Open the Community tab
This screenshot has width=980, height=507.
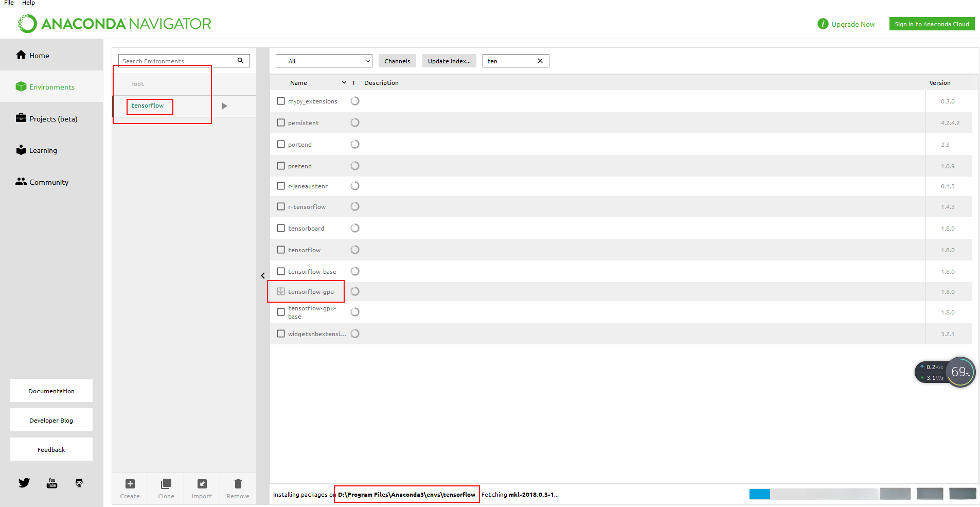click(x=51, y=182)
